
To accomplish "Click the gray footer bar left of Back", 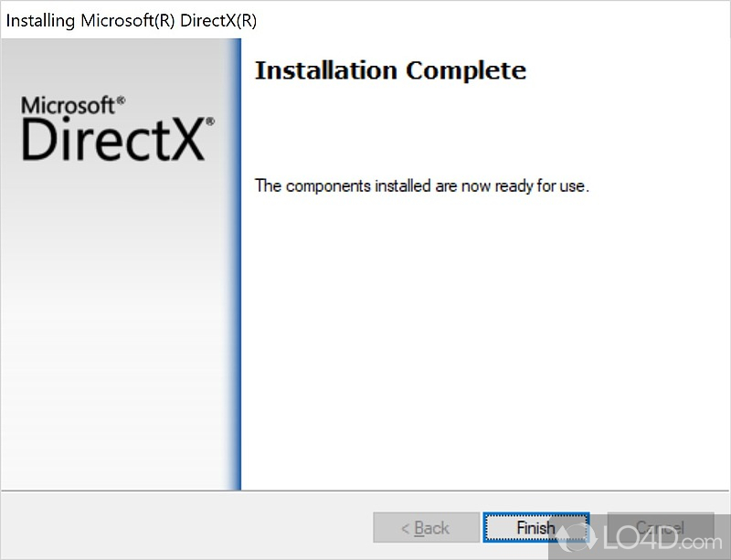I will click(186, 526).
